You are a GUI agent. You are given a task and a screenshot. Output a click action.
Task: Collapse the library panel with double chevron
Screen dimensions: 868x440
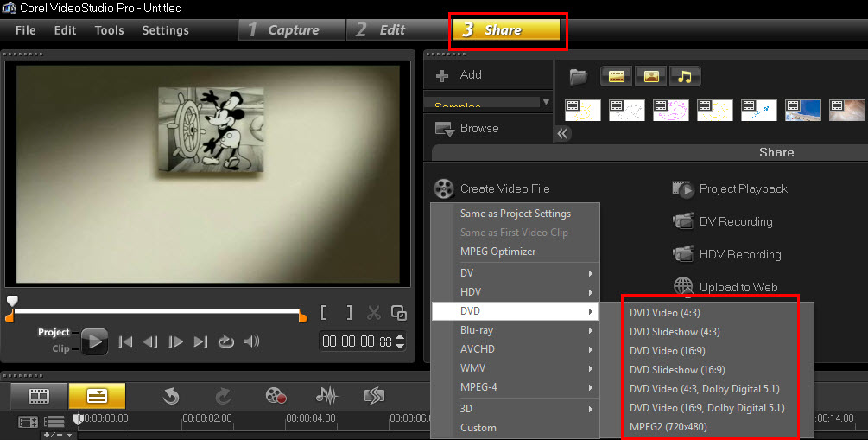(x=562, y=133)
